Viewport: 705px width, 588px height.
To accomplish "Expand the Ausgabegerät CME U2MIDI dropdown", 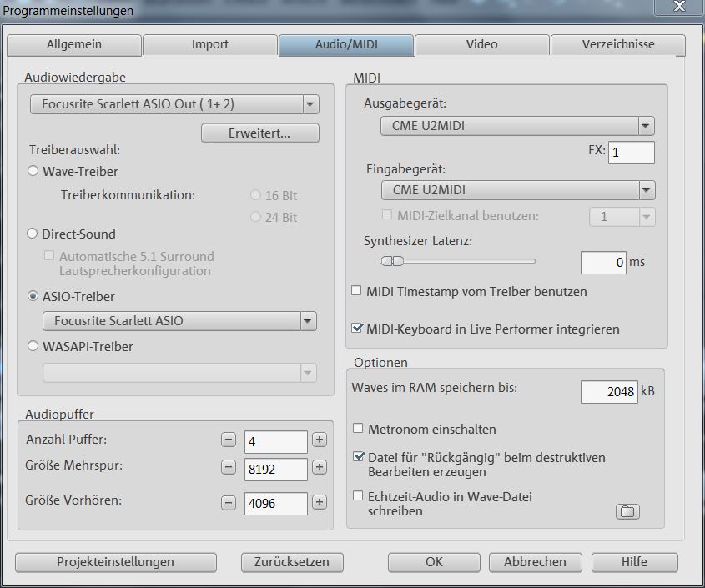I will coord(645,126).
